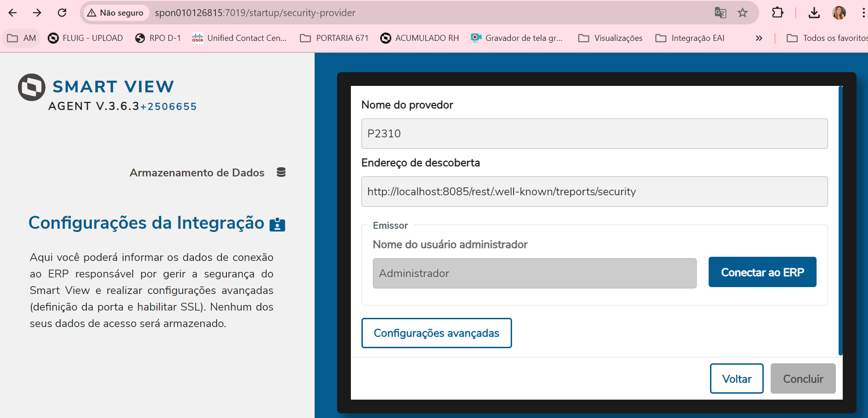Go back using the browser back arrow
The height and width of the screenshot is (418, 868).
pyautogui.click(x=12, y=13)
